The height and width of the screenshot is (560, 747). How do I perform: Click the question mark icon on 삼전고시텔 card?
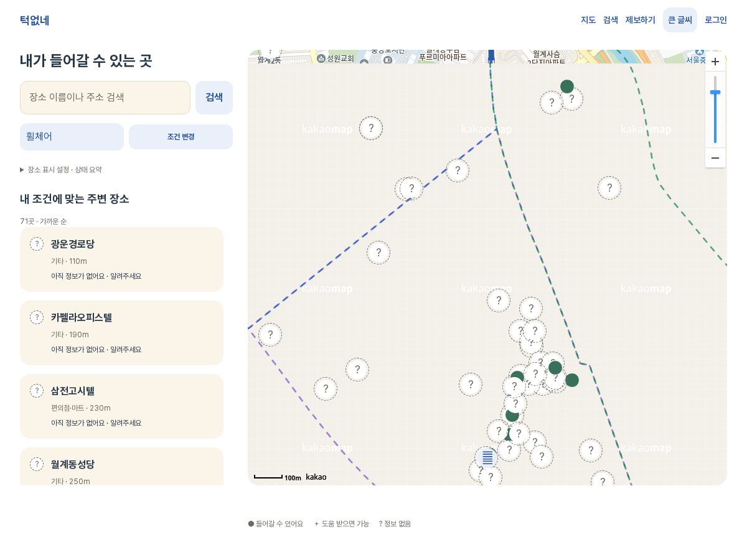tap(37, 391)
